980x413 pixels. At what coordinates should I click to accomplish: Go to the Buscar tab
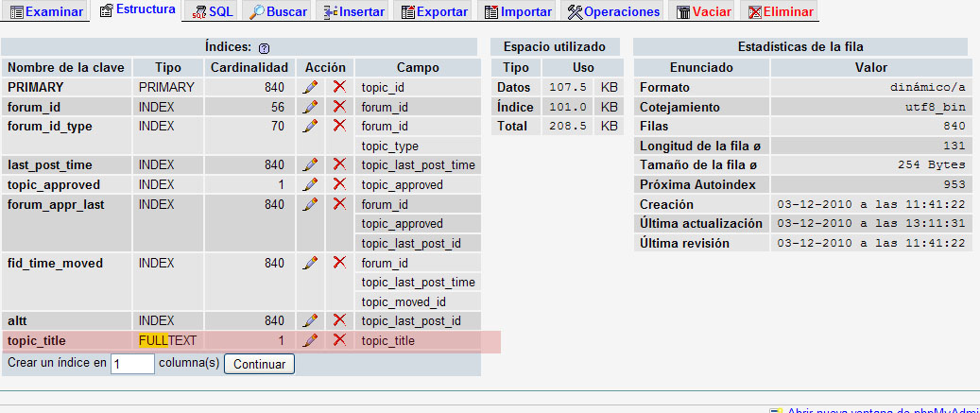278,11
